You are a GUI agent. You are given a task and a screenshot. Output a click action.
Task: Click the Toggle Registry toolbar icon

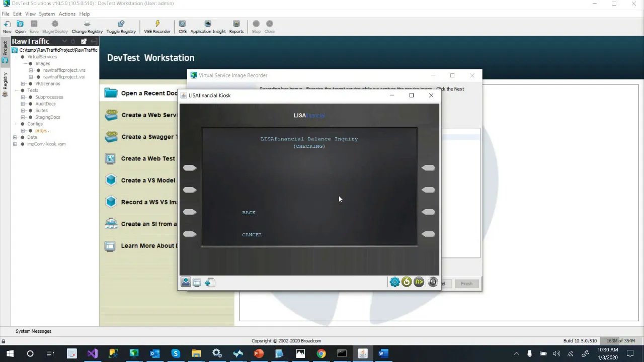(121, 27)
